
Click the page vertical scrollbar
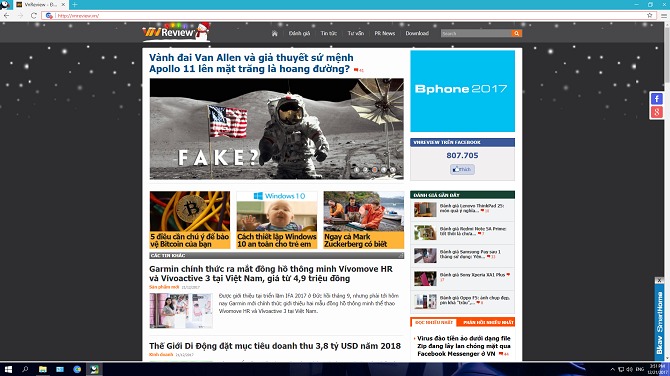[x=667, y=191]
